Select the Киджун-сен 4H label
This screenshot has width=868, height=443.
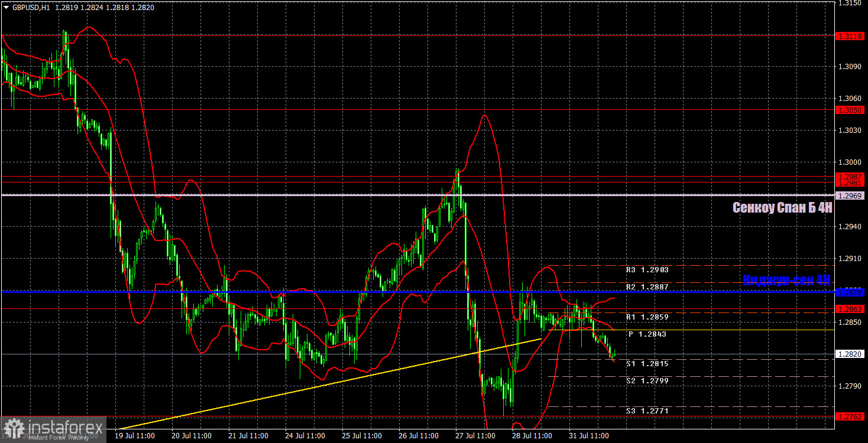[x=786, y=279]
